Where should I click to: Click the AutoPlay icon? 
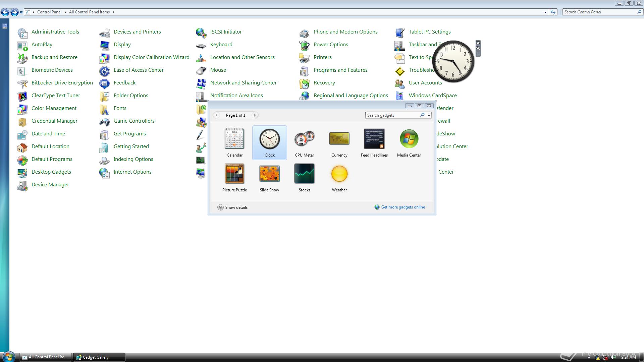[22, 45]
